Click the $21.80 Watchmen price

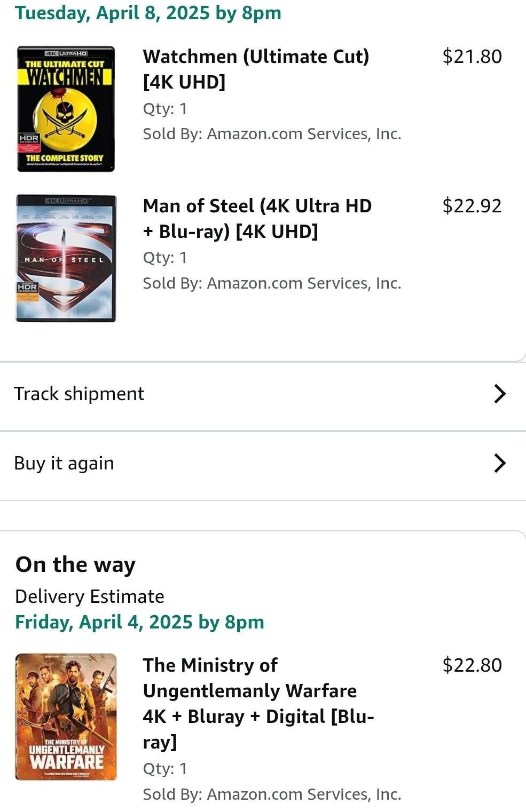click(x=472, y=57)
